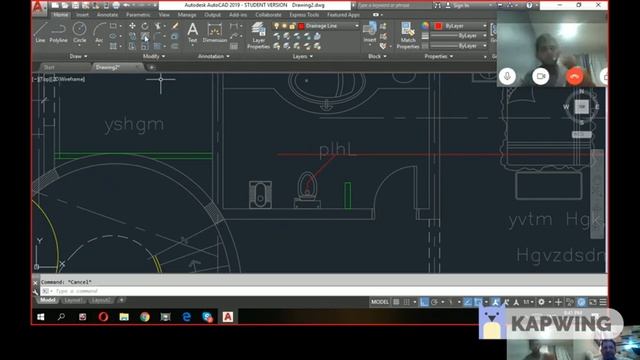Screen dimensions: 640x360
Task: Click the Hatch tool in Draw panel
Action: click(113, 46)
